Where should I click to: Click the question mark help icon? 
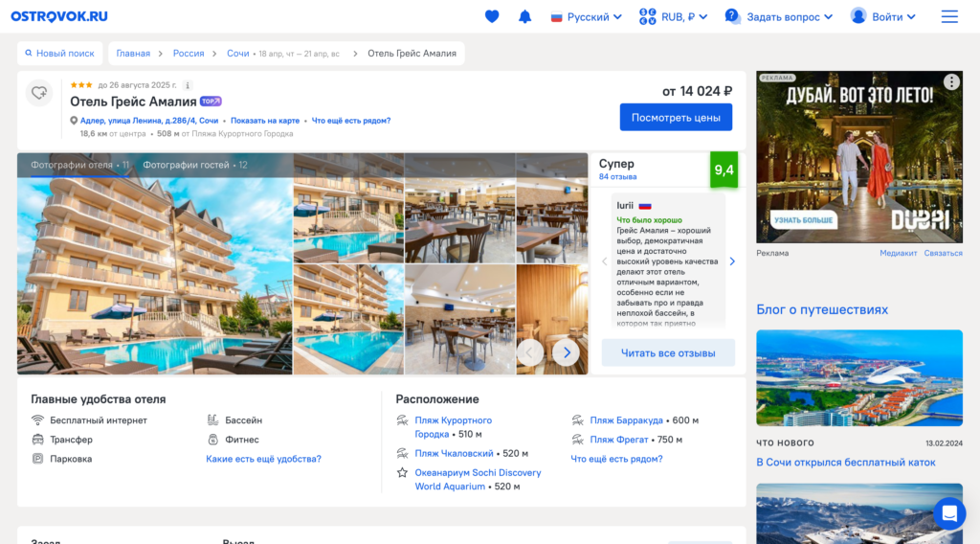[732, 16]
